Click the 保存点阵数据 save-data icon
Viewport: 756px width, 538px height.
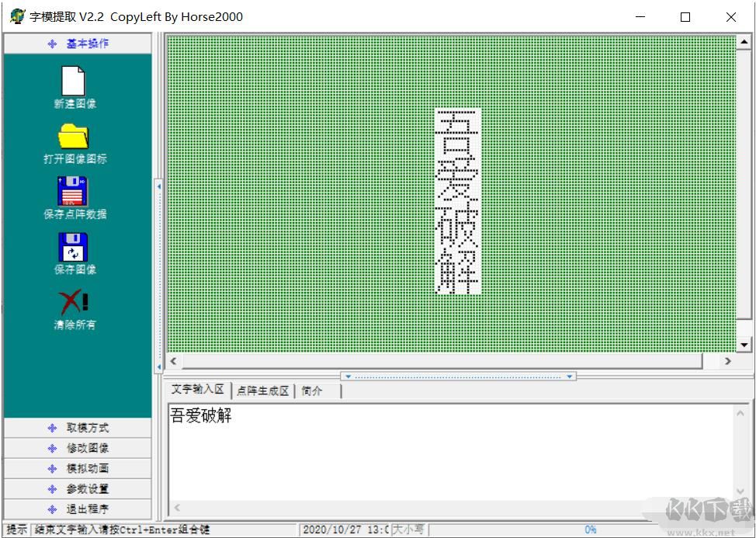(73, 192)
